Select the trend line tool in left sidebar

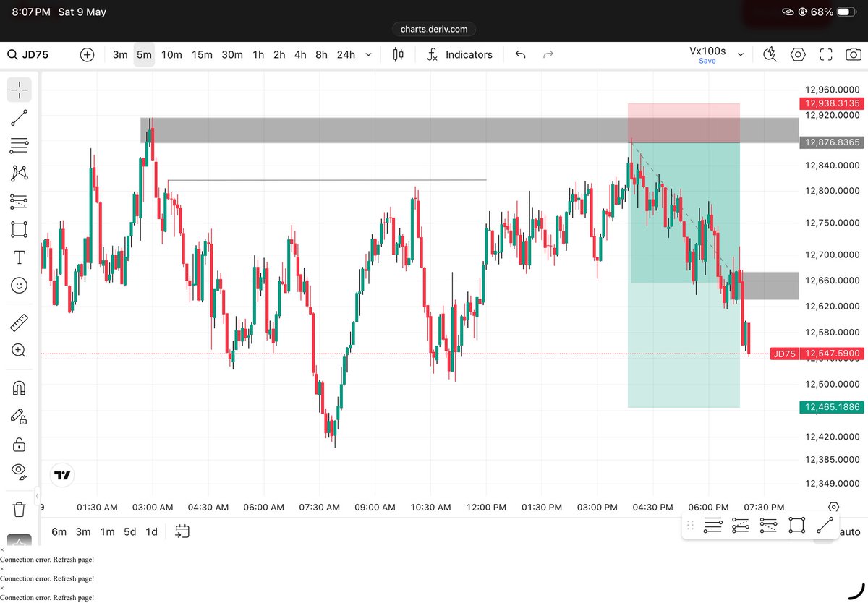20,118
